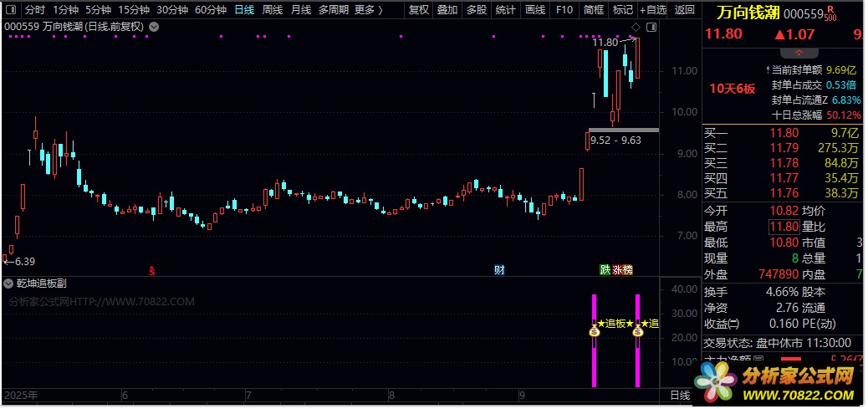Open the 统计 statistics button
The height and width of the screenshot is (409, 868).
coord(505,10)
